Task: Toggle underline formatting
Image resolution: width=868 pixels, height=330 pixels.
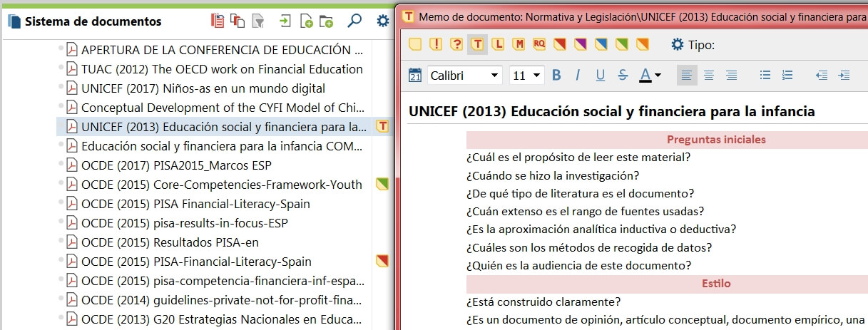Action: [x=601, y=75]
